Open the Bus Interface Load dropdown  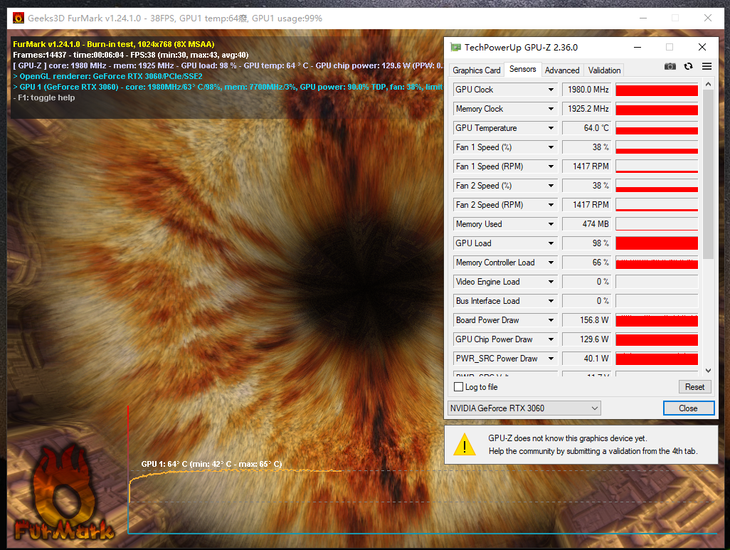tap(551, 301)
